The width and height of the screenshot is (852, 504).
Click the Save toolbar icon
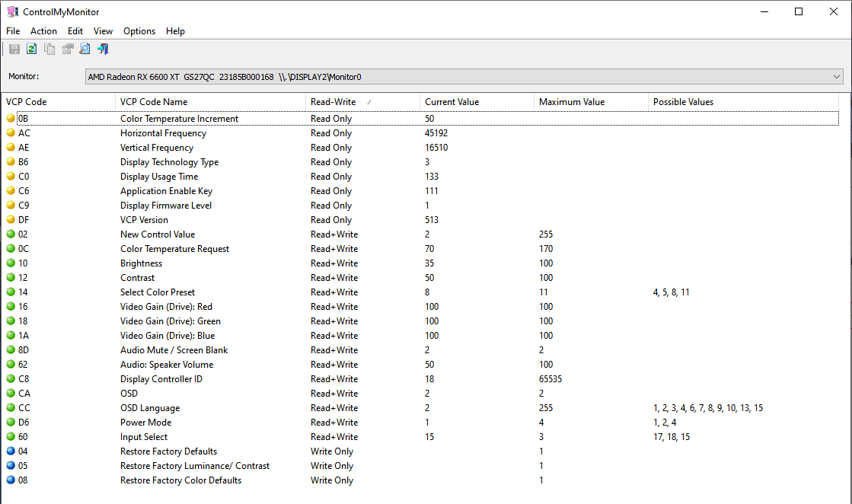pos(14,49)
